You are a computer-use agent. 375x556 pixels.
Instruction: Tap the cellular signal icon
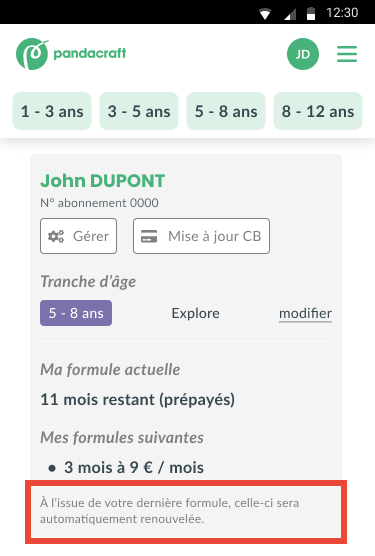click(290, 13)
